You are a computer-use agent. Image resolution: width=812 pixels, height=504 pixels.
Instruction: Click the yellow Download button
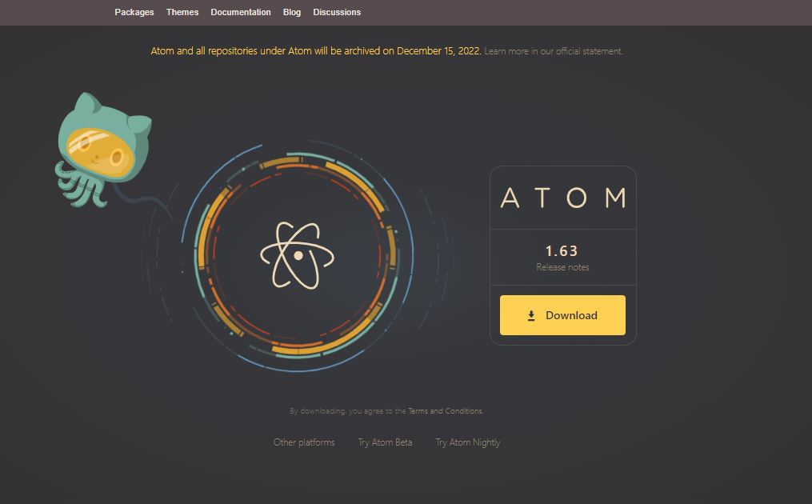click(x=562, y=315)
